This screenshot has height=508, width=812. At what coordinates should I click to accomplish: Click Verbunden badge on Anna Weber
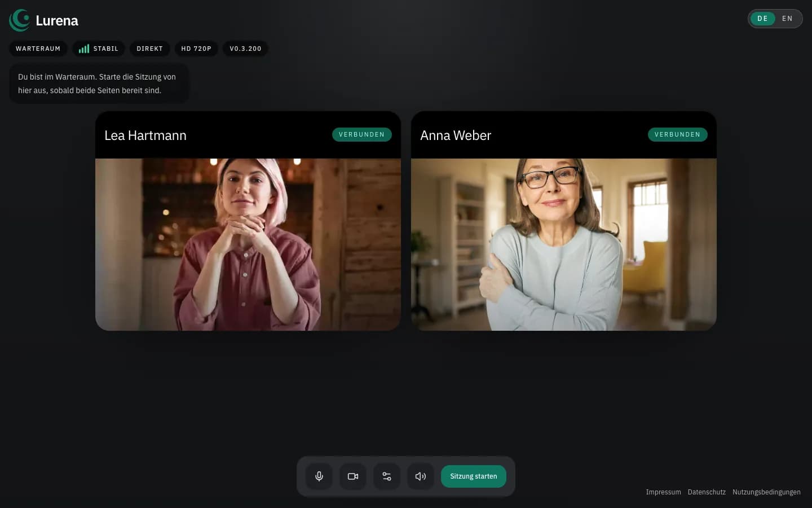(x=677, y=135)
